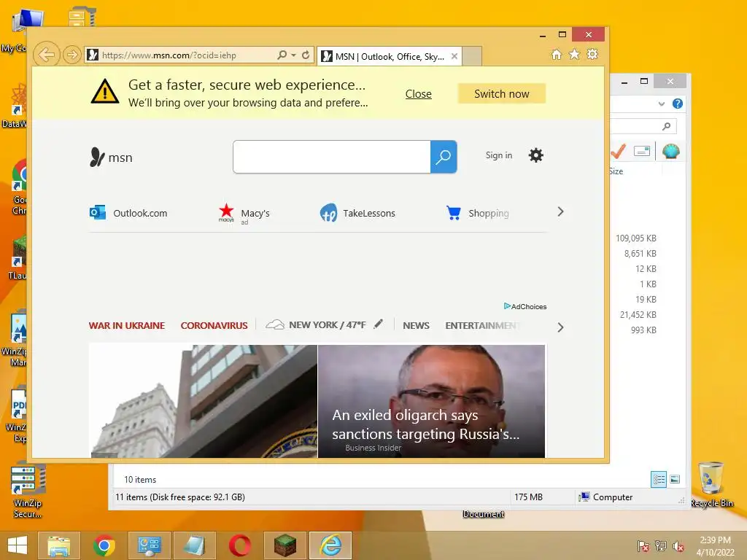Open the TakeLessons link
This screenshot has width=747, height=560.
click(369, 214)
